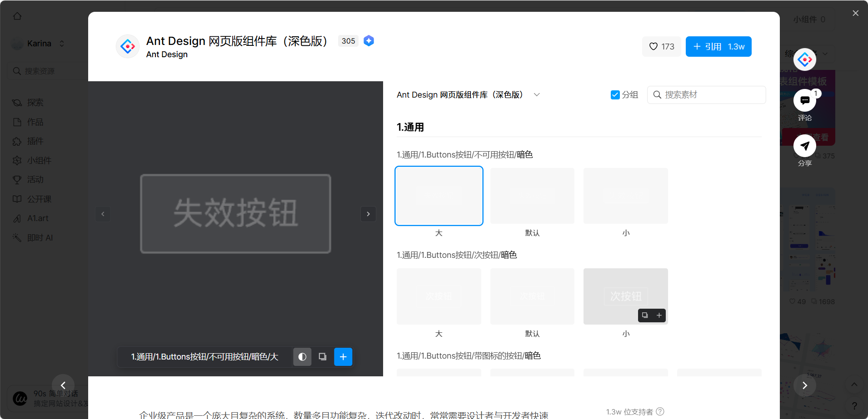Toggle the 分组 checkbox
Screen dimensions: 868x419
[x=615, y=95]
